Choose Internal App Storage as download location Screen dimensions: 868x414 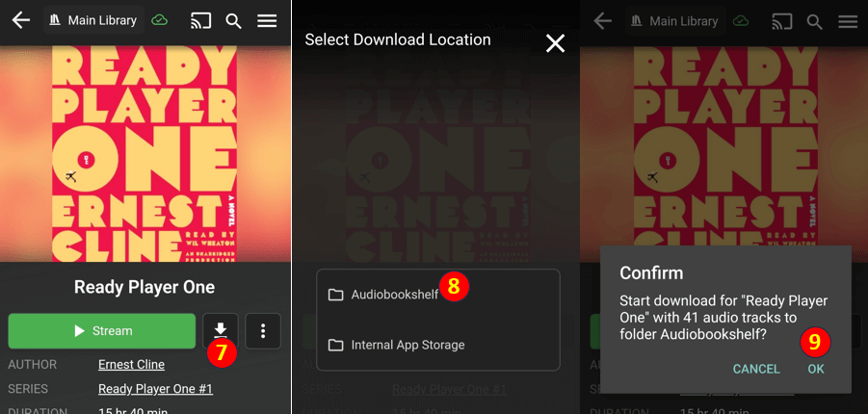tap(438, 346)
